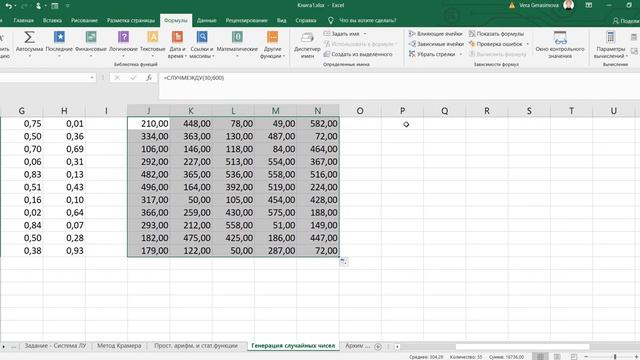Open the View (Вид) ribbon tab
Screen dimensions: 640x360
click(282, 20)
